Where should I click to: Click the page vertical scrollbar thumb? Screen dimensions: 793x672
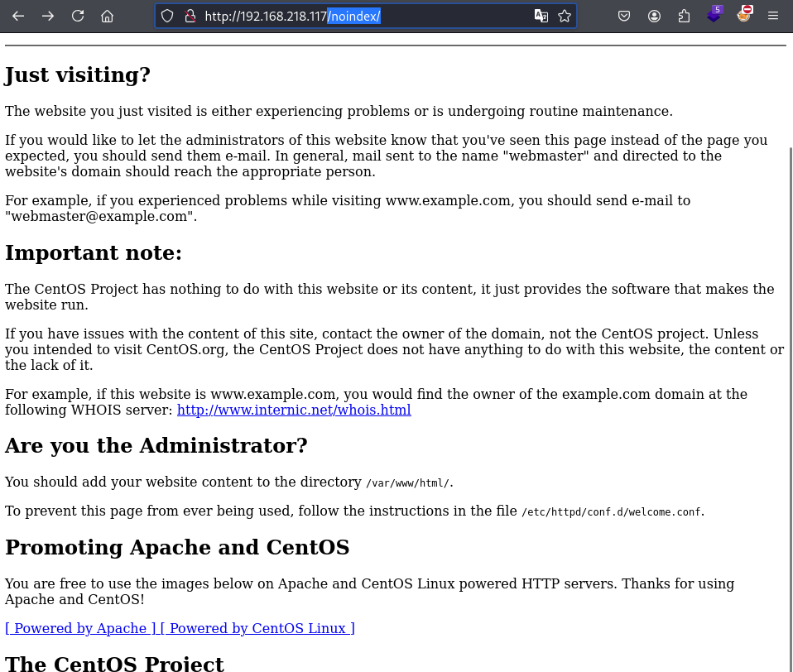point(790,410)
